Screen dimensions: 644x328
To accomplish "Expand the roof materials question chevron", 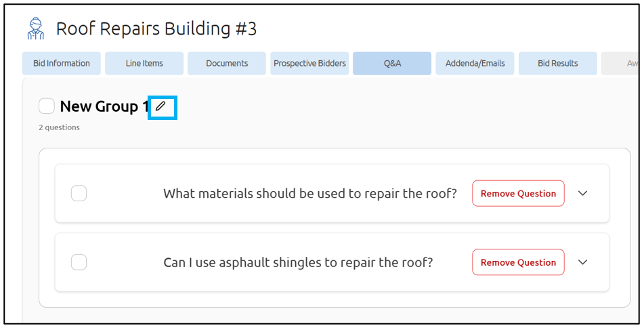I will [x=582, y=193].
